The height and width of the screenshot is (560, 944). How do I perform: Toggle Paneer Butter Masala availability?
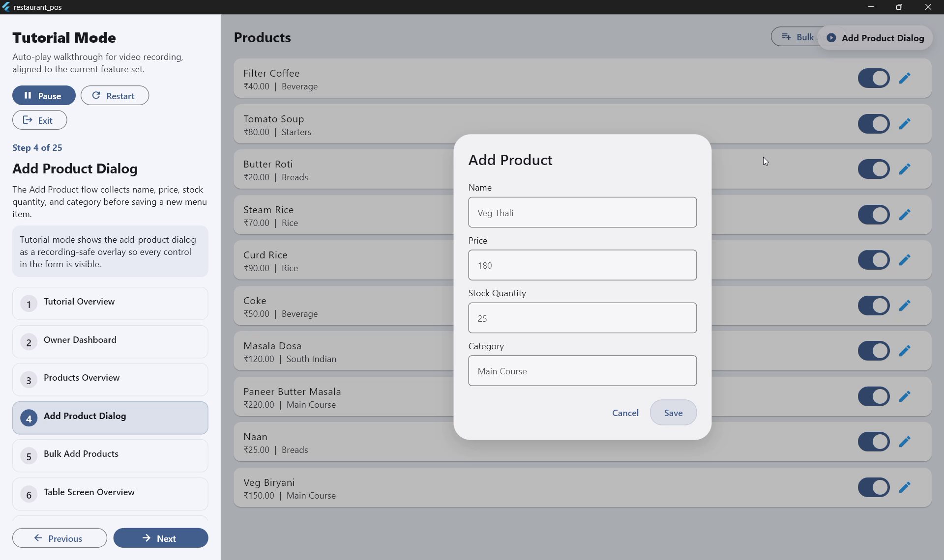click(874, 396)
